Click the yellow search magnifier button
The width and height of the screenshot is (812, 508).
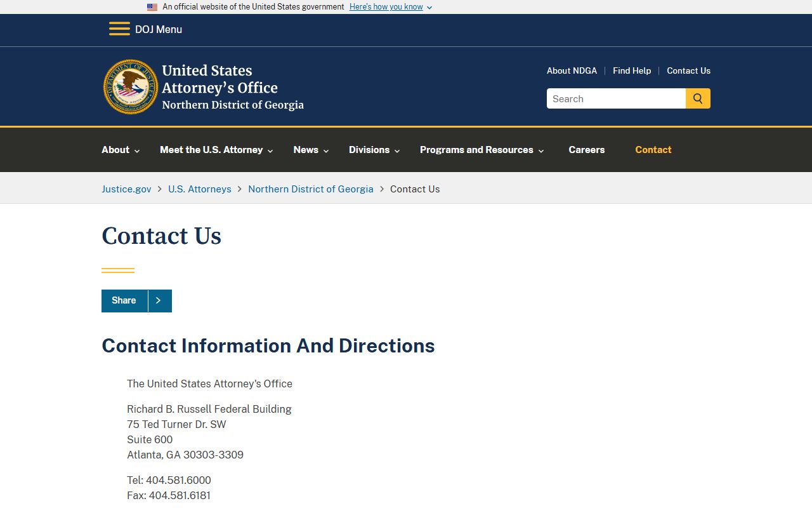click(x=698, y=98)
